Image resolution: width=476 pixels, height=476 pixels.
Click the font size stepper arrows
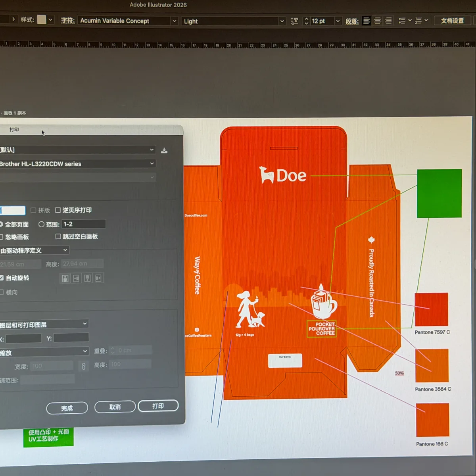tap(306, 21)
